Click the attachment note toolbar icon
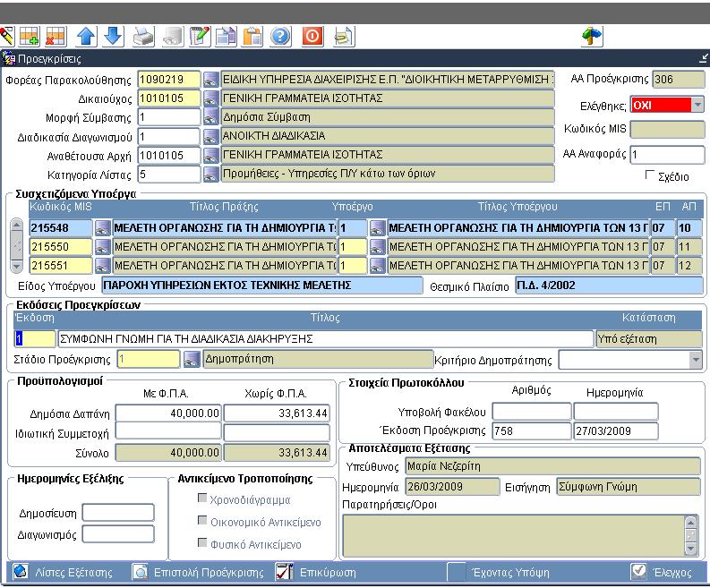This screenshot has height=588, width=710. pyautogui.click(x=344, y=36)
